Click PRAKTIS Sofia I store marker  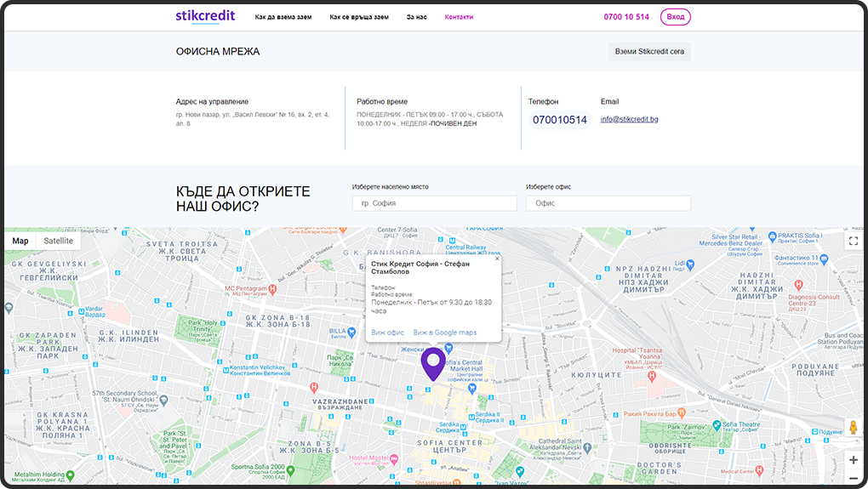point(773,236)
